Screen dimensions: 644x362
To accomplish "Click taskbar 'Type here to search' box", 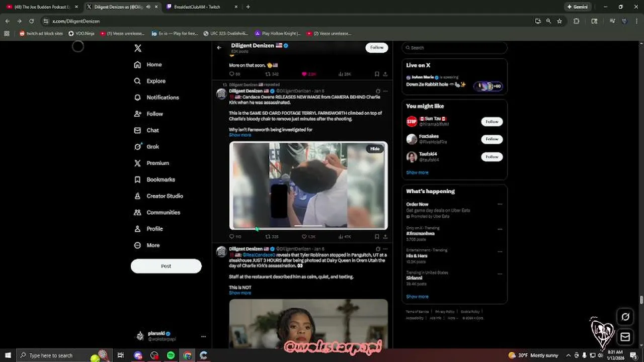I will pos(64,355).
